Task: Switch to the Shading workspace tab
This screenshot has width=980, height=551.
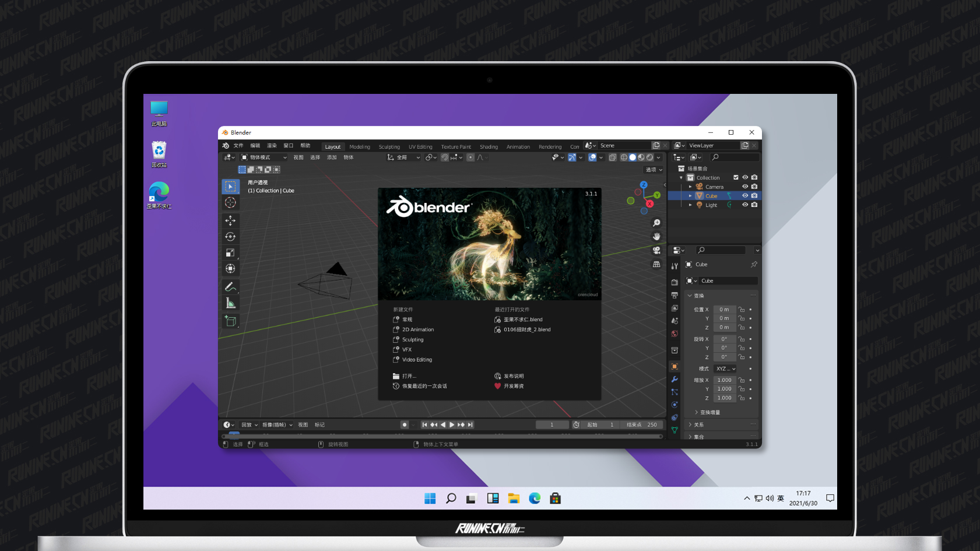Action: [x=489, y=146]
